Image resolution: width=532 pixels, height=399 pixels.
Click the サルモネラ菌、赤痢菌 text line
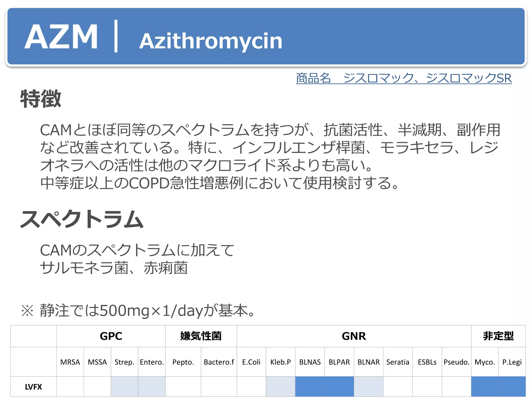point(114,268)
